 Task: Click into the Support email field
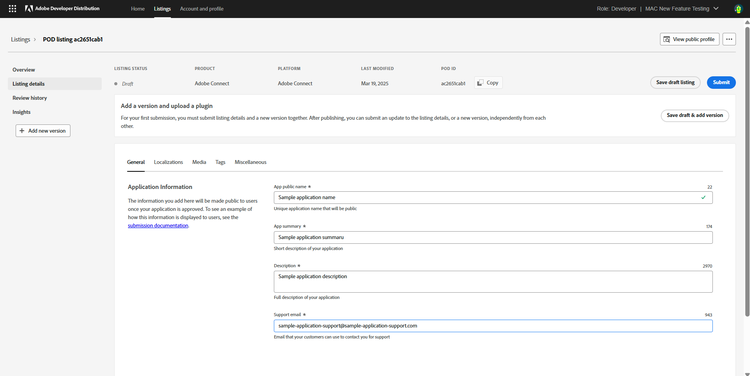[493, 326]
